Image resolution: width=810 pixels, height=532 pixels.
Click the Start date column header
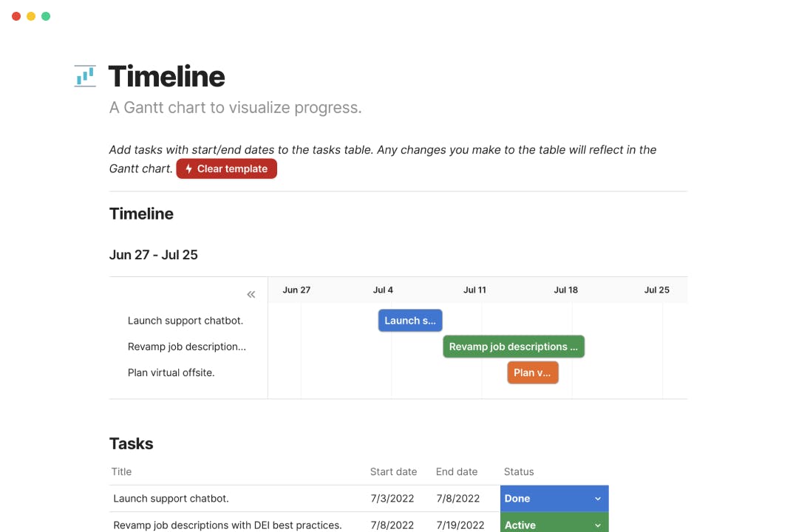[393, 471]
